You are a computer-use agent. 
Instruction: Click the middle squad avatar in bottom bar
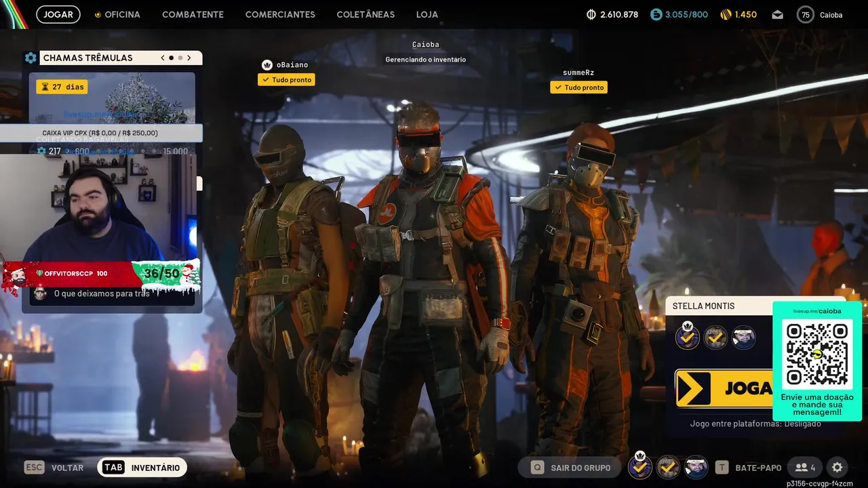click(668, 467)
